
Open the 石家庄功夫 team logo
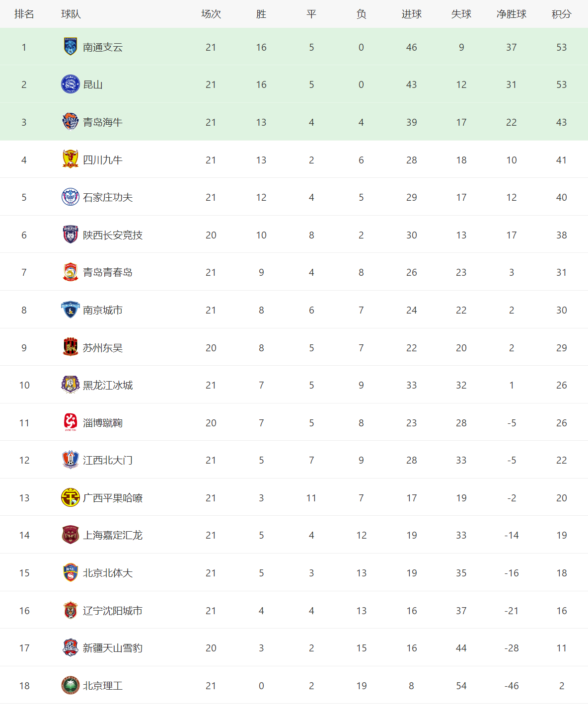tap(71, 197)
